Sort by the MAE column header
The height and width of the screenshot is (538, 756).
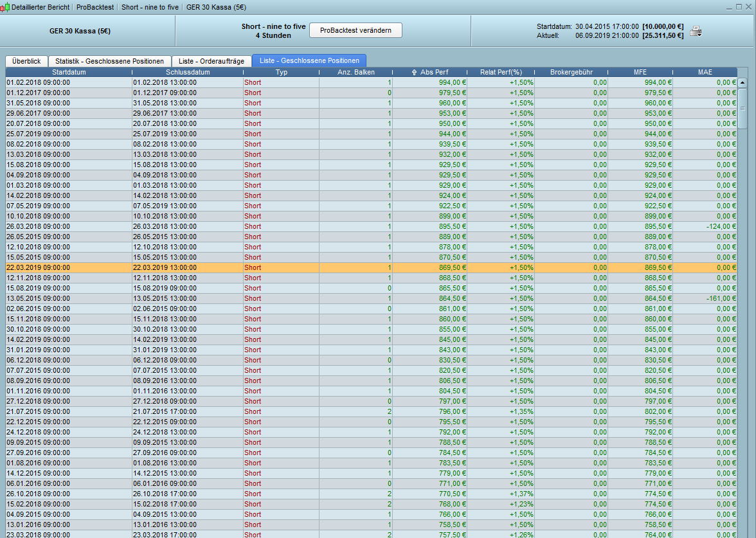click(705, 72)
